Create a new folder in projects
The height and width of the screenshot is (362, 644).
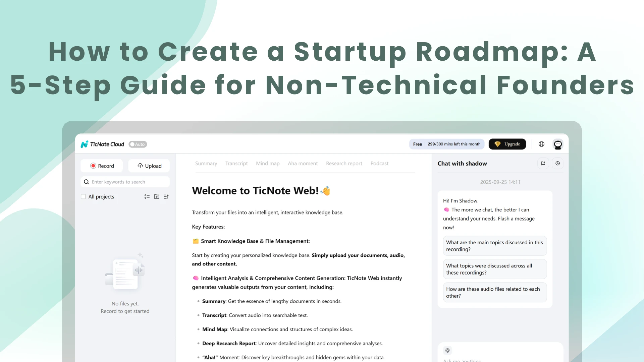click(x=157, y=197)
